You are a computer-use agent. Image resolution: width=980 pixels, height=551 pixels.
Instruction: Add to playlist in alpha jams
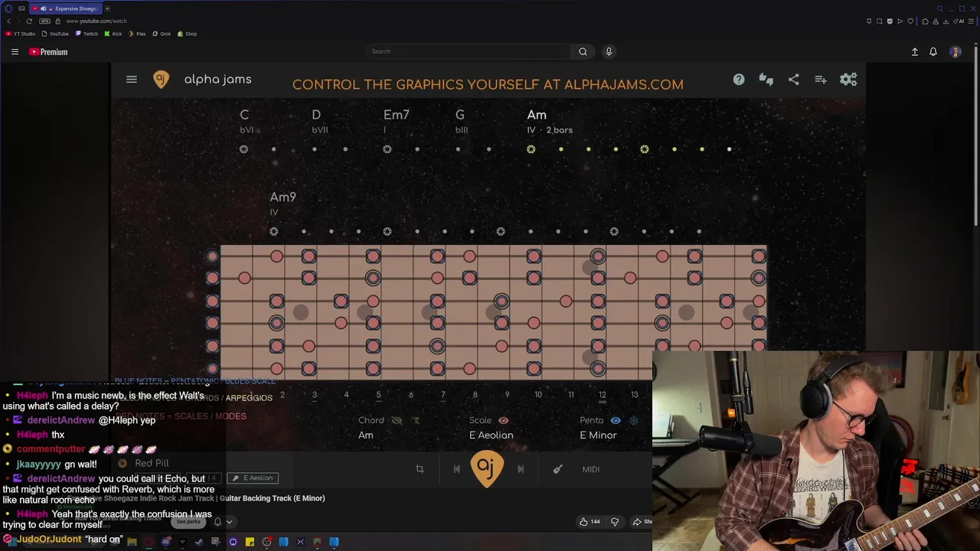coord(821,80)
